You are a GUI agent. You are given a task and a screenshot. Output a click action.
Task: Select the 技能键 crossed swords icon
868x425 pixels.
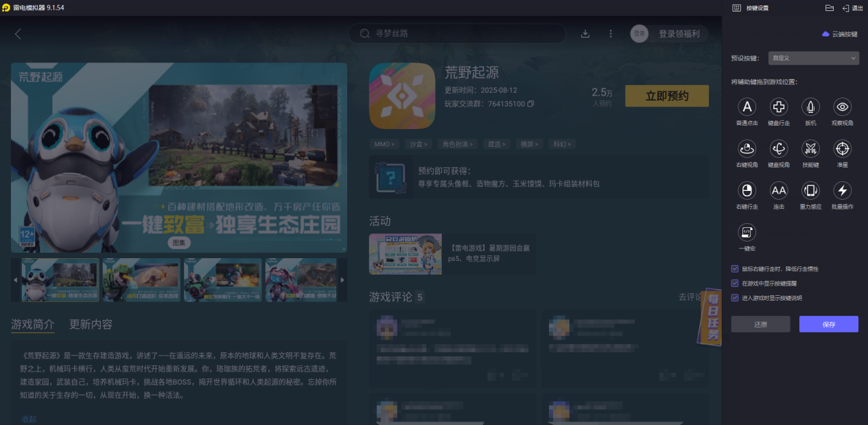tap(810, 148)
